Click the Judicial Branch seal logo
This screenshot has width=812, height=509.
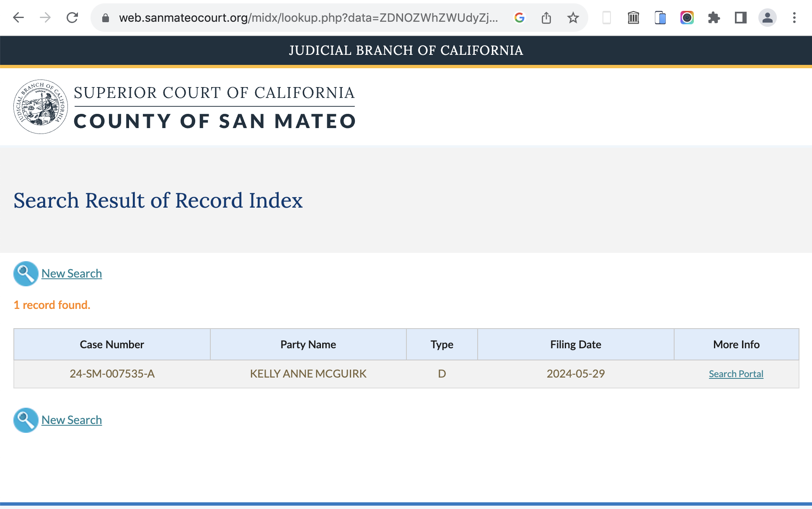[x=41, y=107]
